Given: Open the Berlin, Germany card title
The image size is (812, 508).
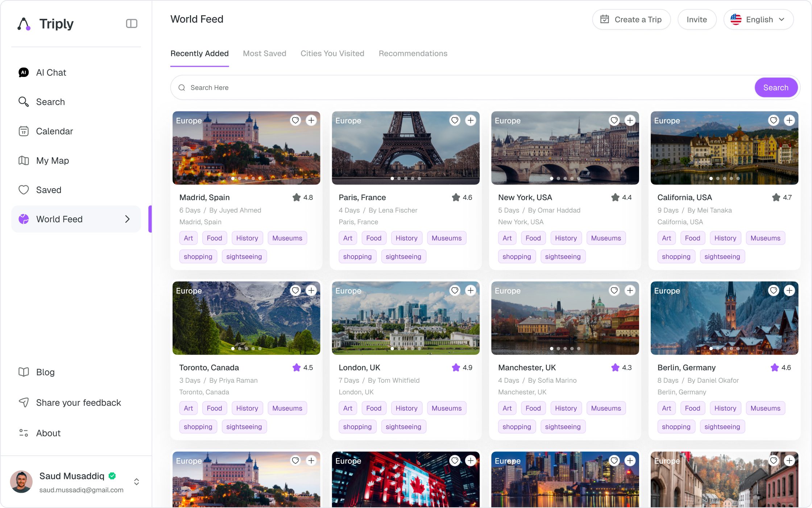Looking at the screenshot, I should pos(686,368).
